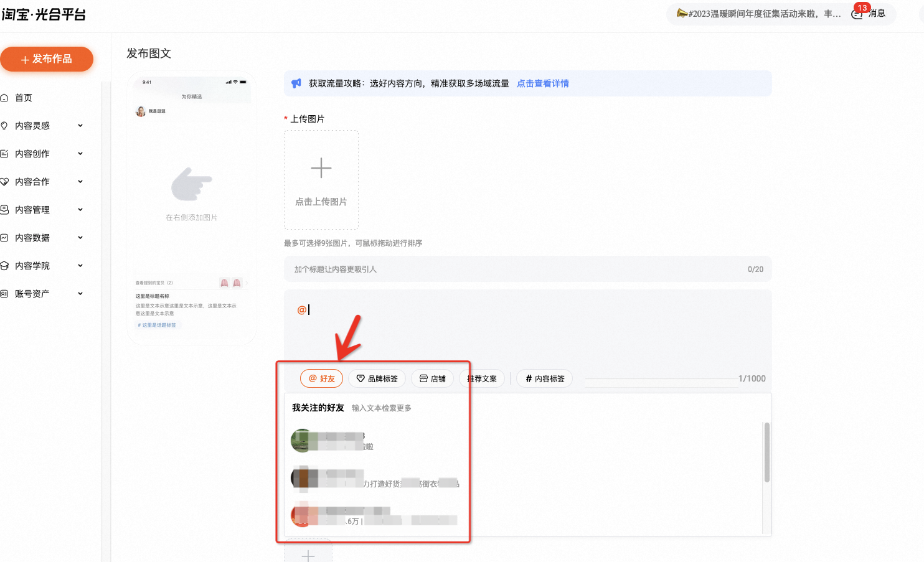Click the 内容管理 stack icon

4,210
